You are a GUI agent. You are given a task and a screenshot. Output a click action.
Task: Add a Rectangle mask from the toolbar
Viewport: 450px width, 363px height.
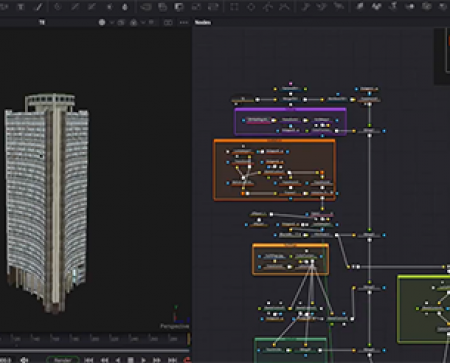point(234,7)
